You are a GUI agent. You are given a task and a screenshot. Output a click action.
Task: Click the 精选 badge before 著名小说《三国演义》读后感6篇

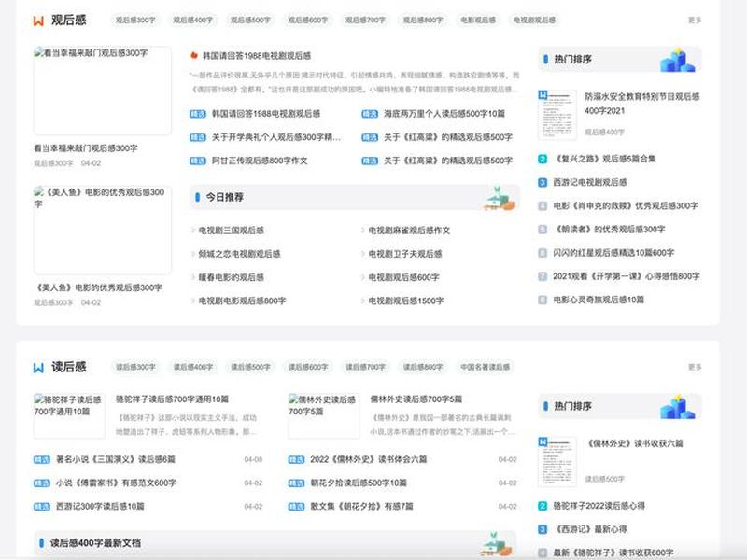[42, 459]
